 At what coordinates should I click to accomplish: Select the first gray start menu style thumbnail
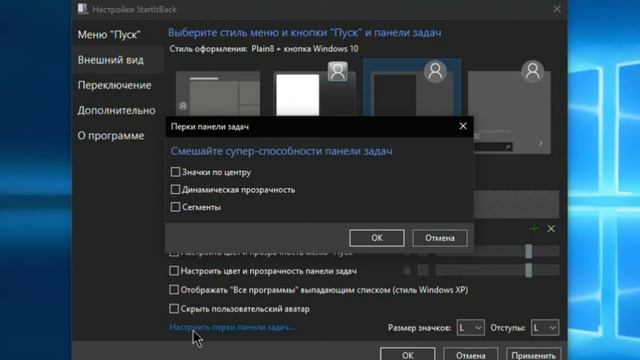click(x=218, y=94)
